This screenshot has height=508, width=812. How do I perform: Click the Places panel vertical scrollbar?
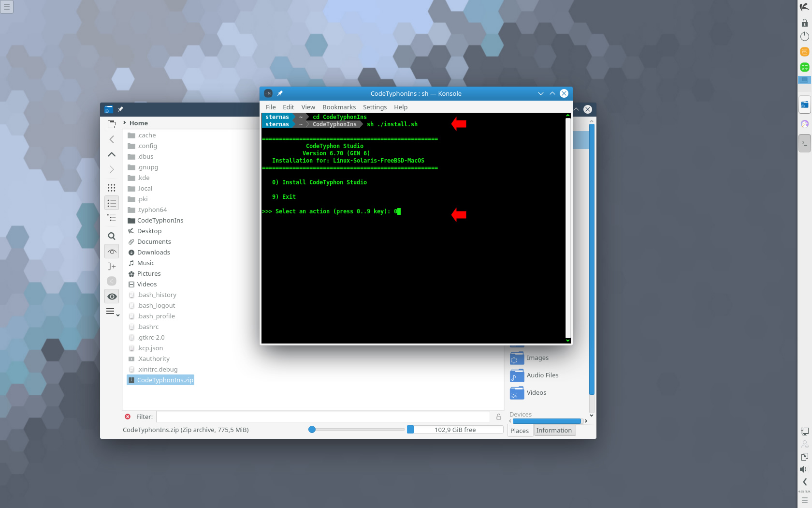pyautogui.click(x=592, y=259)
